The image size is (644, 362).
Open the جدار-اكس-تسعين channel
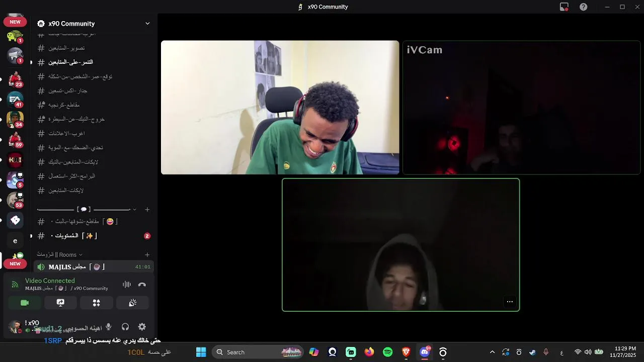(94, 90)
